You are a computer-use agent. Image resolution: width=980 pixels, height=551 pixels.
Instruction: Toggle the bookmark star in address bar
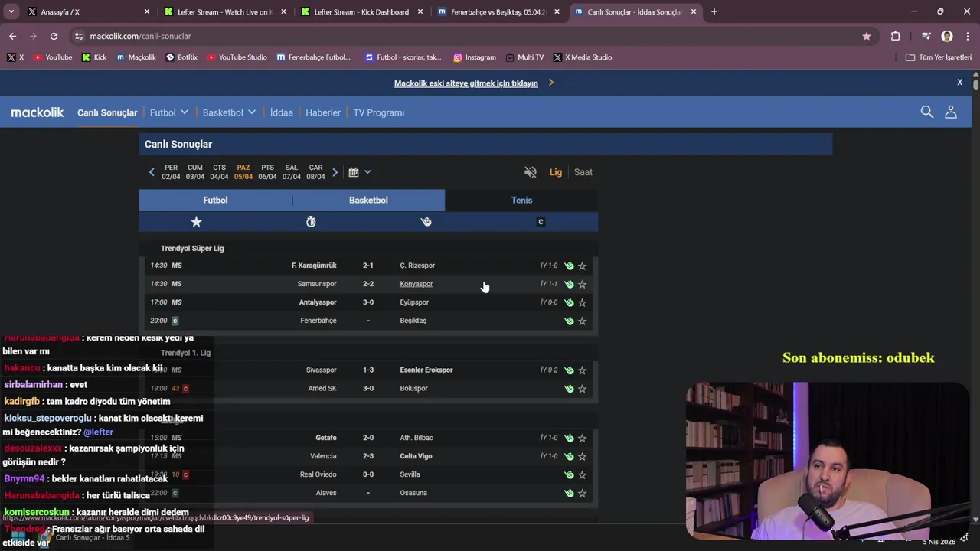(x=867, y=36)
